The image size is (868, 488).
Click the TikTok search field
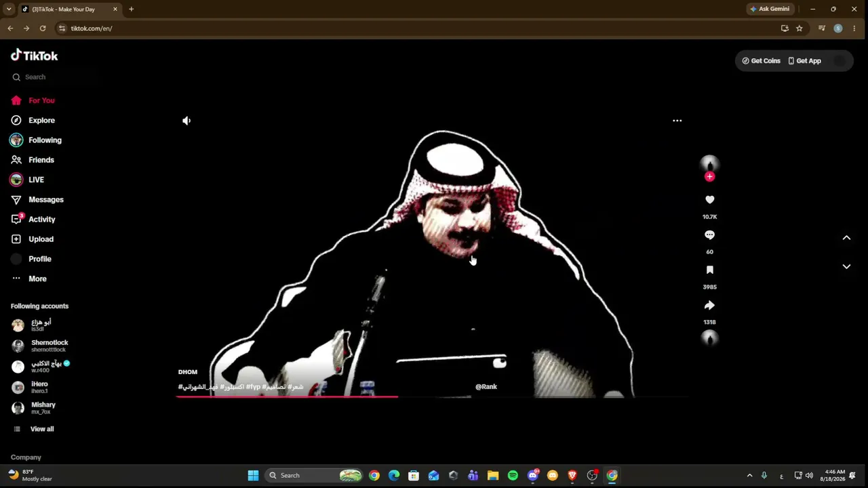click(x=54, y=77)
